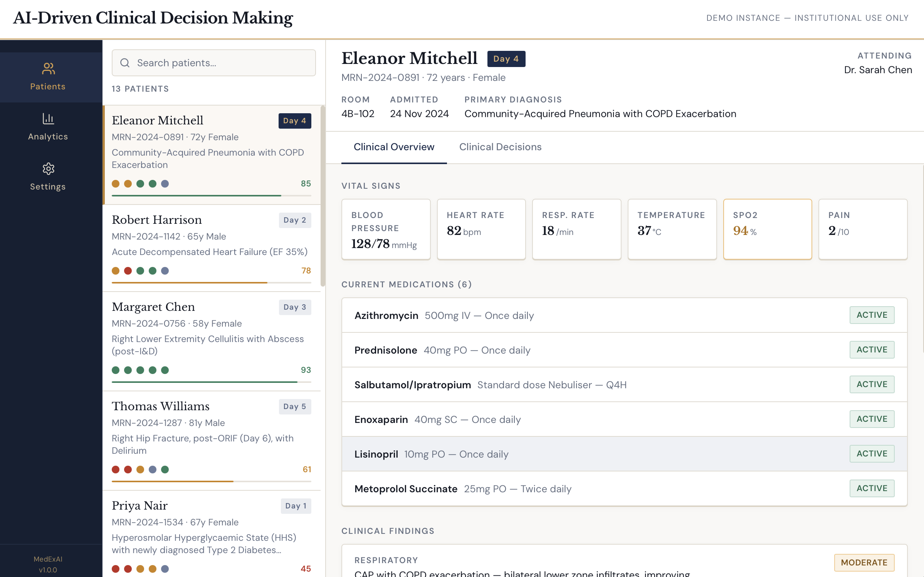Click Eleanor Mitchell's first orange status dot
This screenshot has height=577, width=924.
tap(116, 184)
